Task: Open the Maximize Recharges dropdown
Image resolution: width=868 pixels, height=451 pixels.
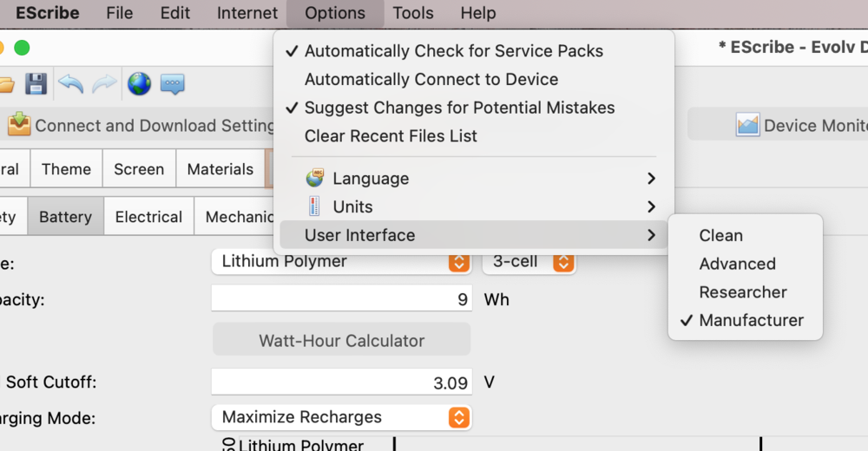Action: click(341, 417)
